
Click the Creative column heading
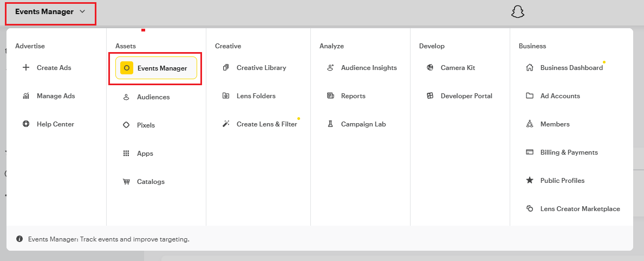[x=228, y=46]
